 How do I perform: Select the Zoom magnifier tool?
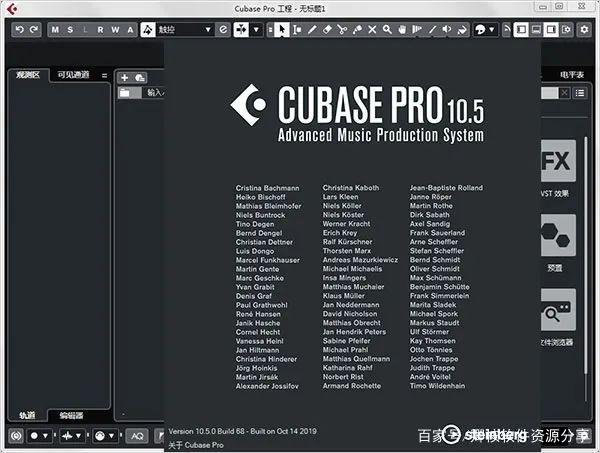pyautogui.click(x=387, y=29)
